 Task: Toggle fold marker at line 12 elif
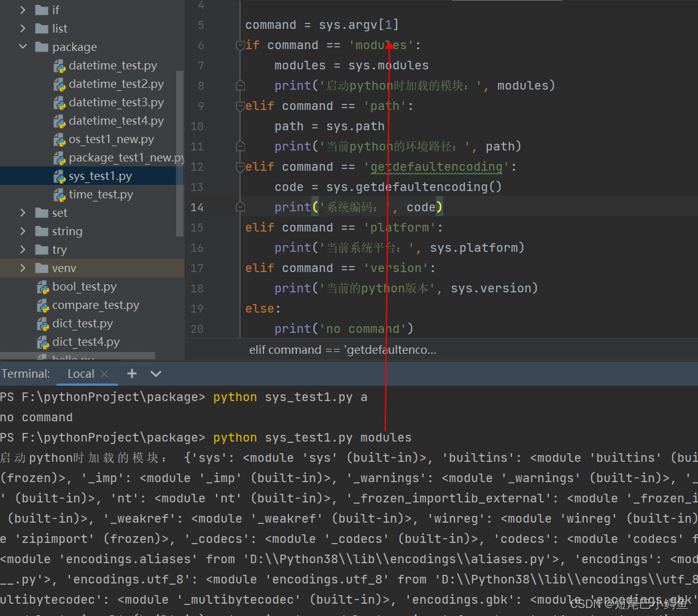point(240,167)
